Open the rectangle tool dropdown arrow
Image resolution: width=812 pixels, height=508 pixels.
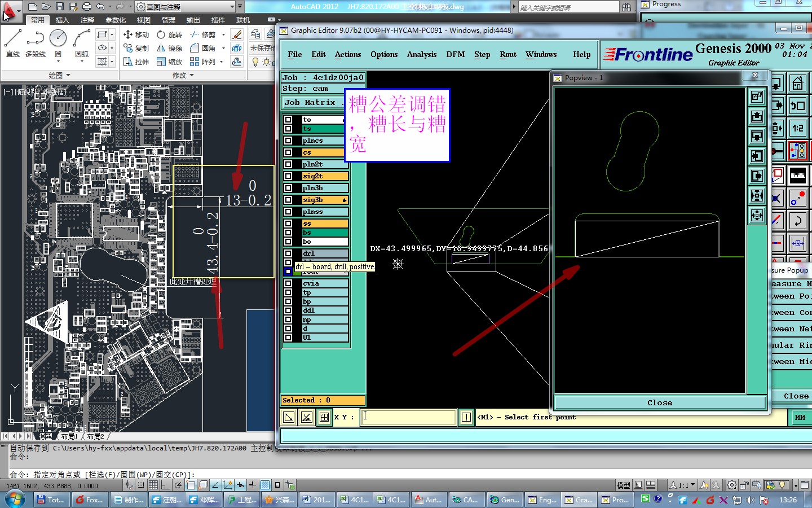[112, 34]
